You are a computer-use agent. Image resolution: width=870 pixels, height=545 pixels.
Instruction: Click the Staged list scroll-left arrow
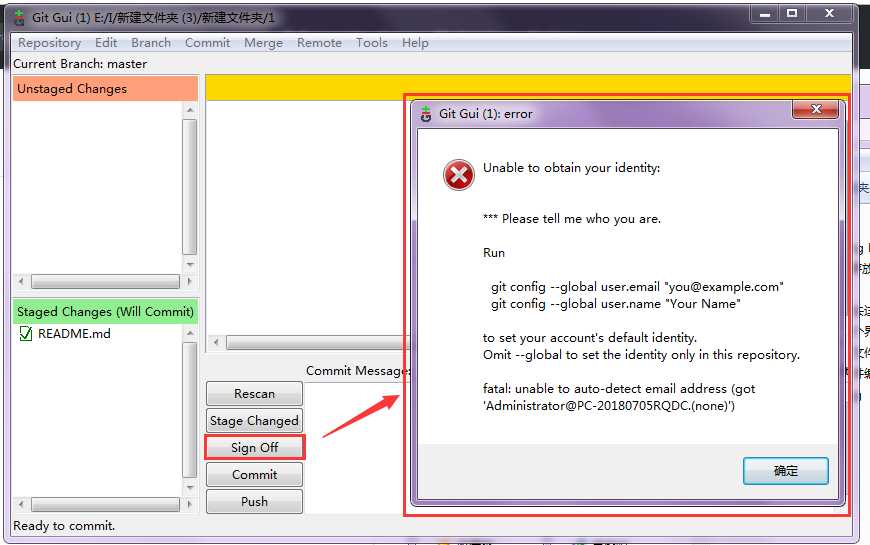21,504
